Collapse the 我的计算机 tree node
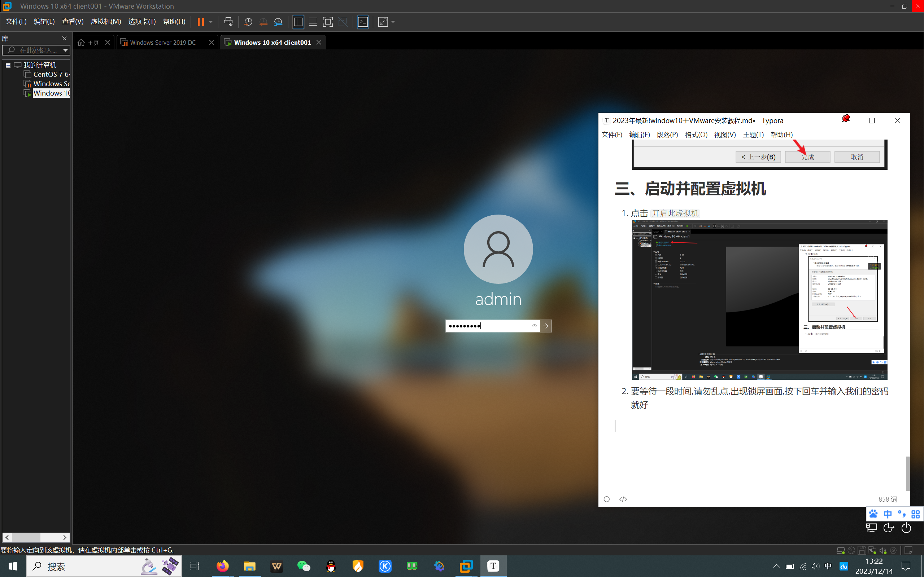Viewport: 924px width, 577px height. click(8, 65)
